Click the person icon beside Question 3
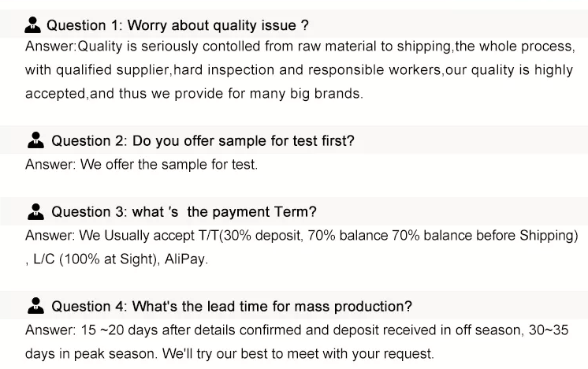The width and height of the screenshot is (588, 369). [35, 212]
